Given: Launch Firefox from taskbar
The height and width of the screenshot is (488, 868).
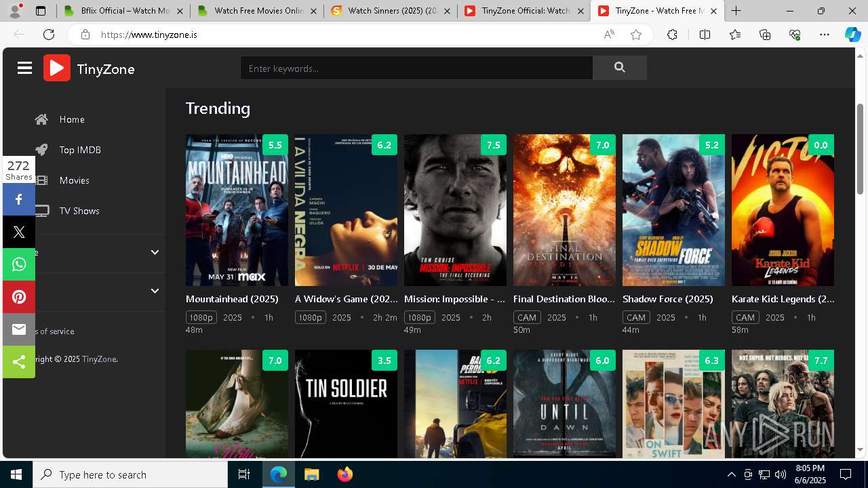Looking at the screenshot, I should tap(345, 474).
